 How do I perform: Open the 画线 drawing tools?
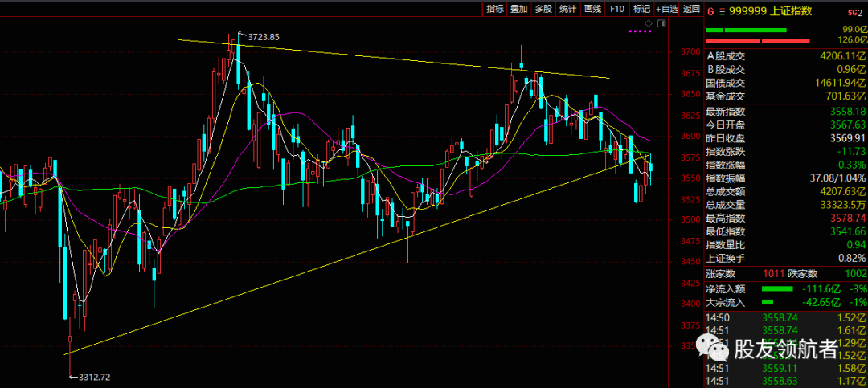click(592, 9)
